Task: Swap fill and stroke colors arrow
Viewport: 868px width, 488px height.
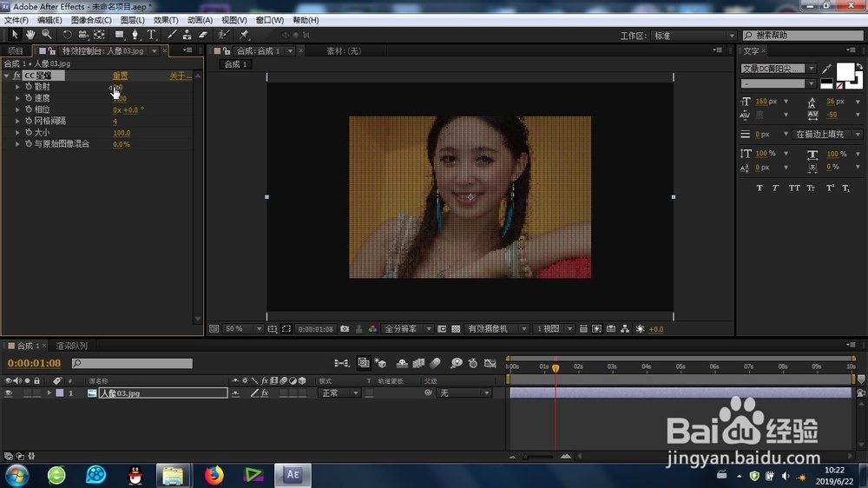Action: tap(858, 66)
